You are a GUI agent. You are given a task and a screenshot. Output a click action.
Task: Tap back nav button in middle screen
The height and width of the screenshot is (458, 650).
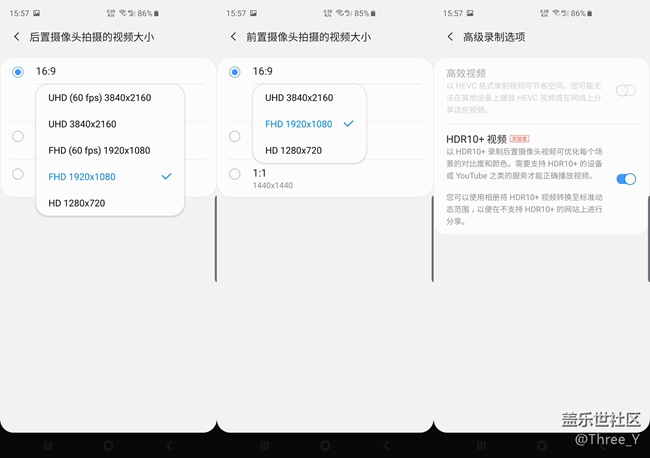click(386, 446)
